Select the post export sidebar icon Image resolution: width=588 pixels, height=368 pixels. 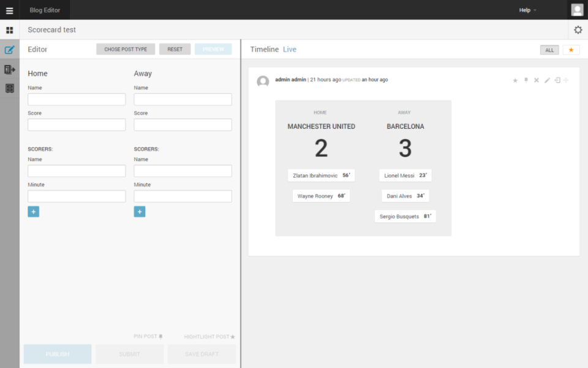click(9, 69)
